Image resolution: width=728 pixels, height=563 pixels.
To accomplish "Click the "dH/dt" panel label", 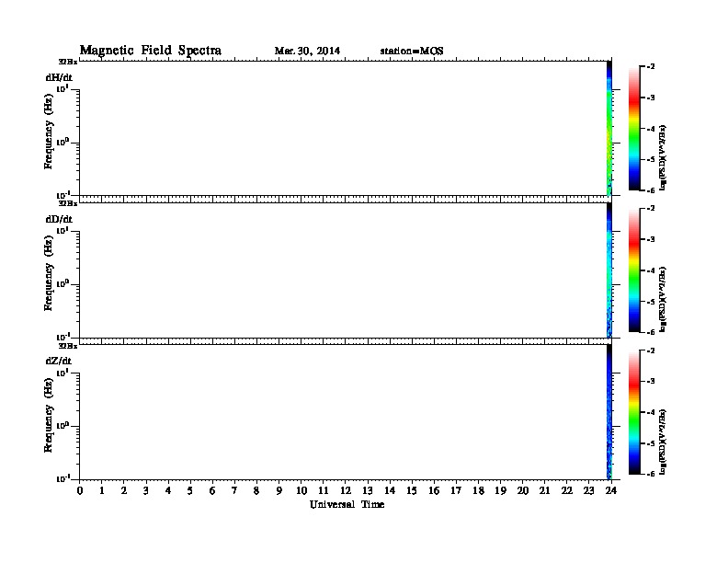I will click(59, 77).
